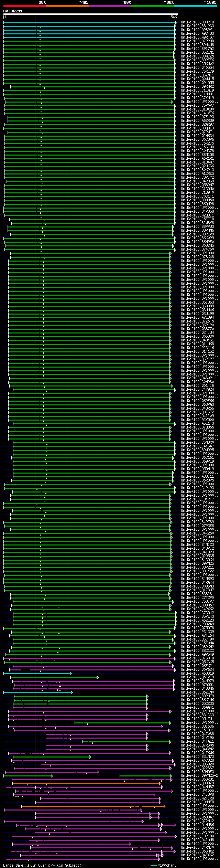This screenshot has width=220, height=868.
Task: Select the UniRef100_C5XM02 label
Action: 197,64
